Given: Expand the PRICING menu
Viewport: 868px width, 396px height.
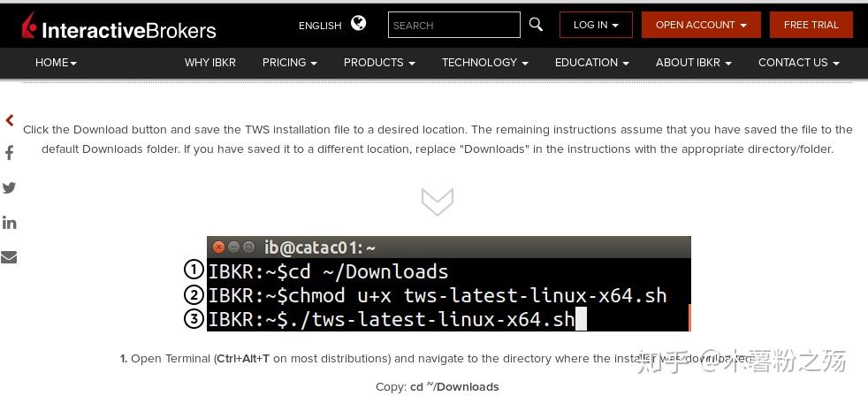Looking at the screenshot, I should click(x=289, y=63).
